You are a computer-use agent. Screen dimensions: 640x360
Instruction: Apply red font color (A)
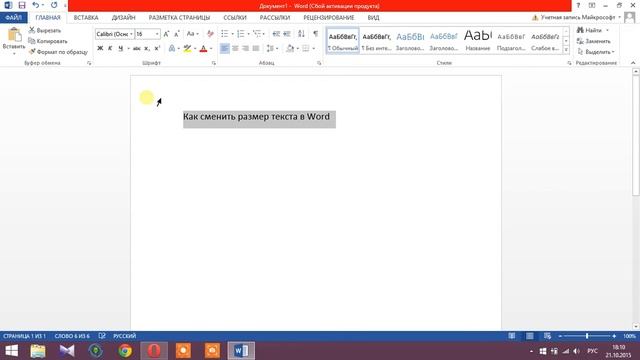tap(203, 48)
